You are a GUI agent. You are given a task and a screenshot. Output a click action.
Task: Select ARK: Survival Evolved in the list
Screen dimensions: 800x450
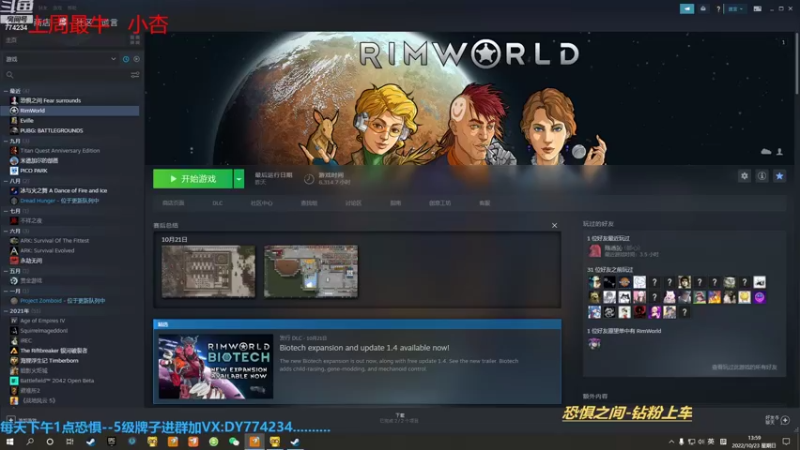[47, 251]
